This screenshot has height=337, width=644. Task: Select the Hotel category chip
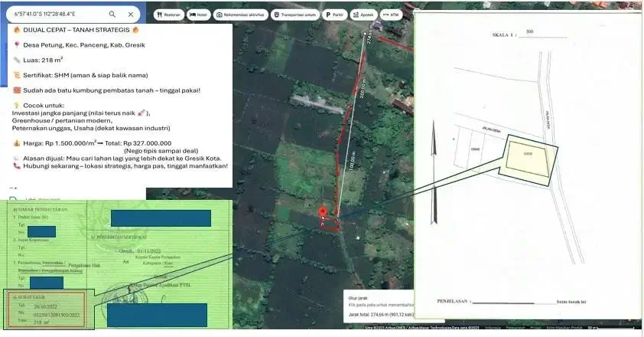coord(198,15)
